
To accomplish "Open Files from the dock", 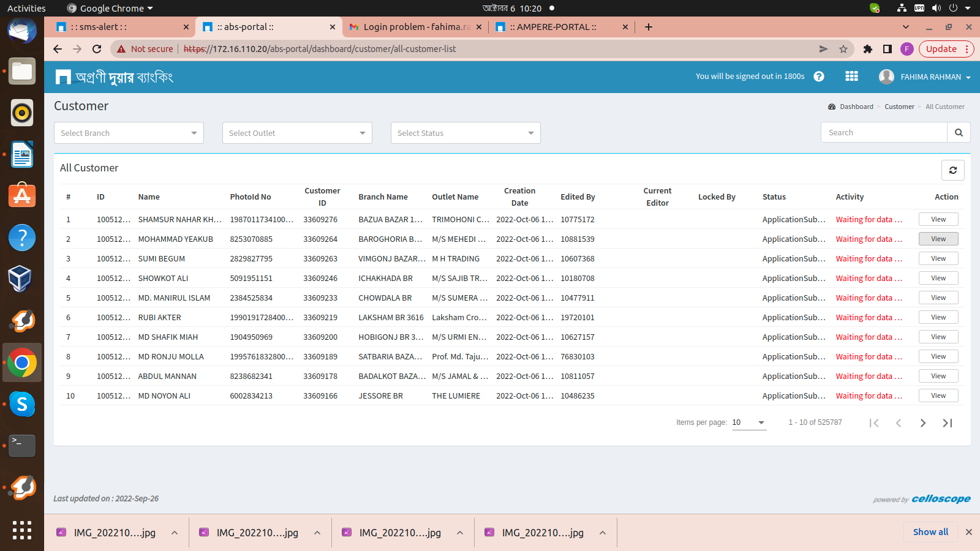I will tap(22, 72).
